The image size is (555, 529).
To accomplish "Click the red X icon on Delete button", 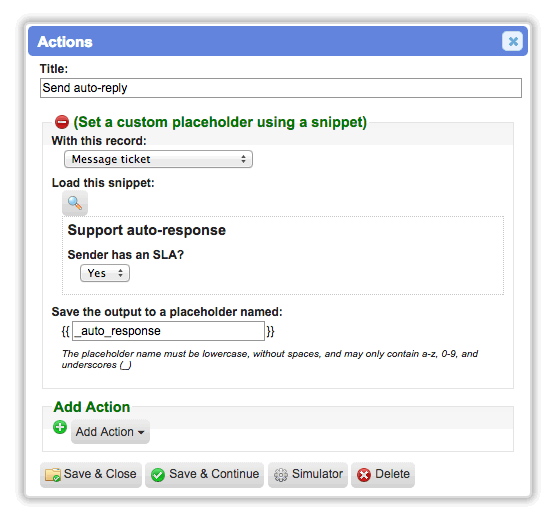I will point(364,475).
